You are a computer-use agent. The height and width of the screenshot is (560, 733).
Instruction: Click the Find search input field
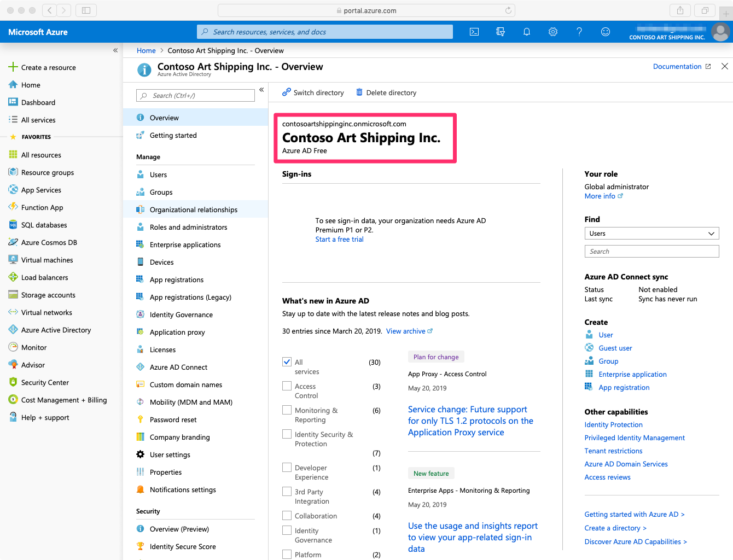click(651, 252)
